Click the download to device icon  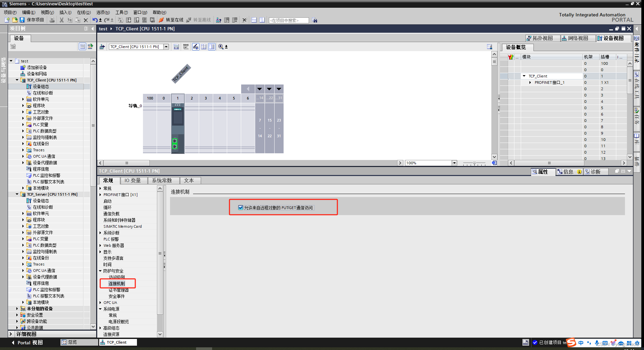[129, 20]
